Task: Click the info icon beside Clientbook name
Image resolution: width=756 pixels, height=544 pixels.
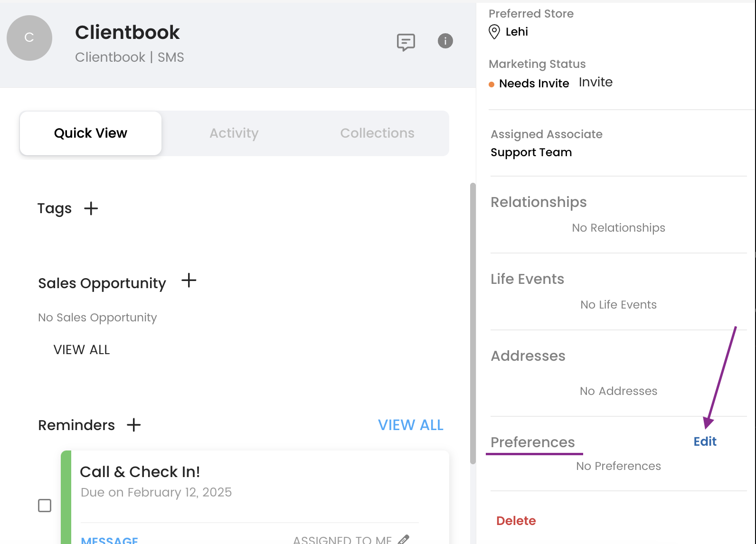Action: [x=445, y=41]
